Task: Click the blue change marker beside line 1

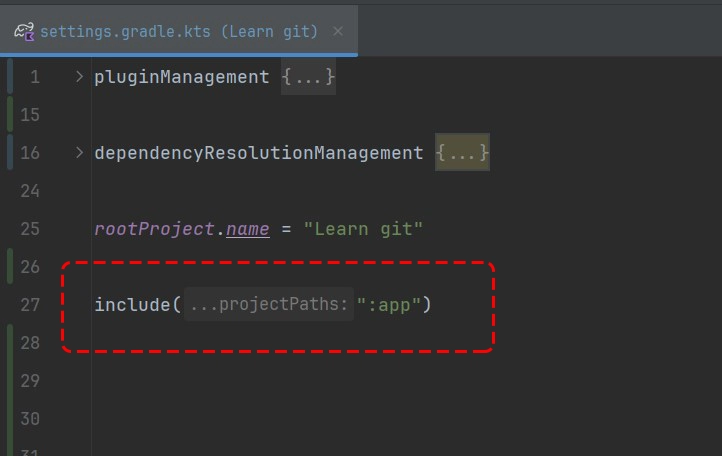Action: coord(9,77)
